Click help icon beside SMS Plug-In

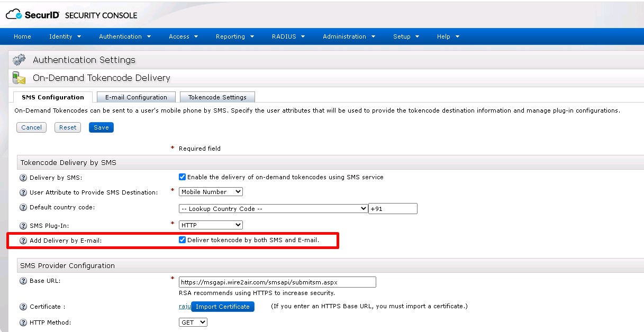coord(23,226)
